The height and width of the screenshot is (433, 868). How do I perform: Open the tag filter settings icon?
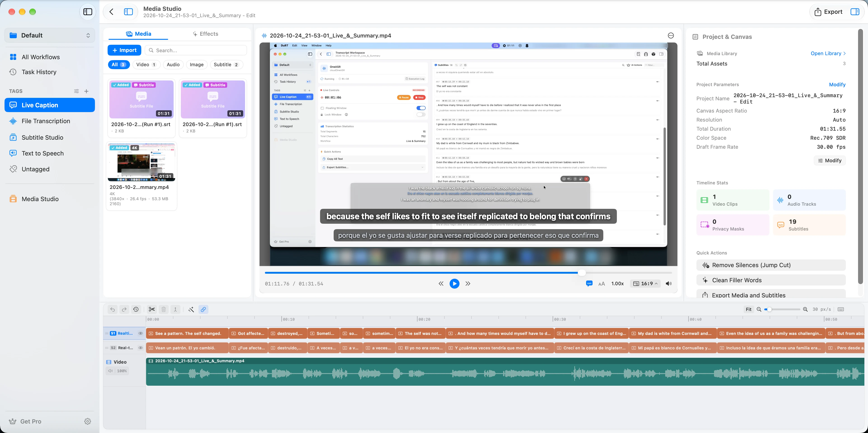click(76, 91)
